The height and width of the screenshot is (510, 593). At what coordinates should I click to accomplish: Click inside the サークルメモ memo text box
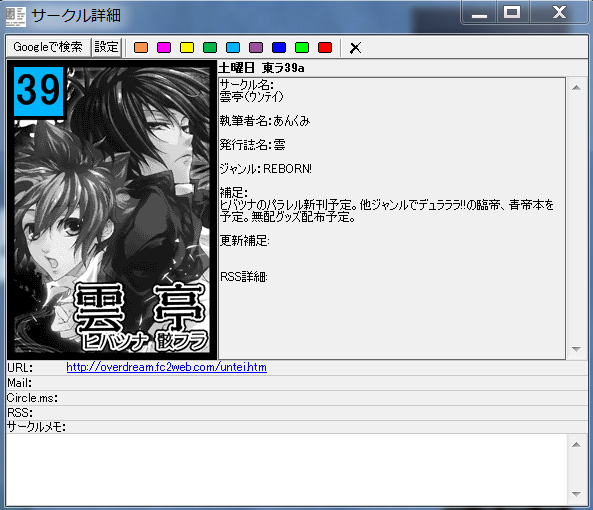coord(286,469)
